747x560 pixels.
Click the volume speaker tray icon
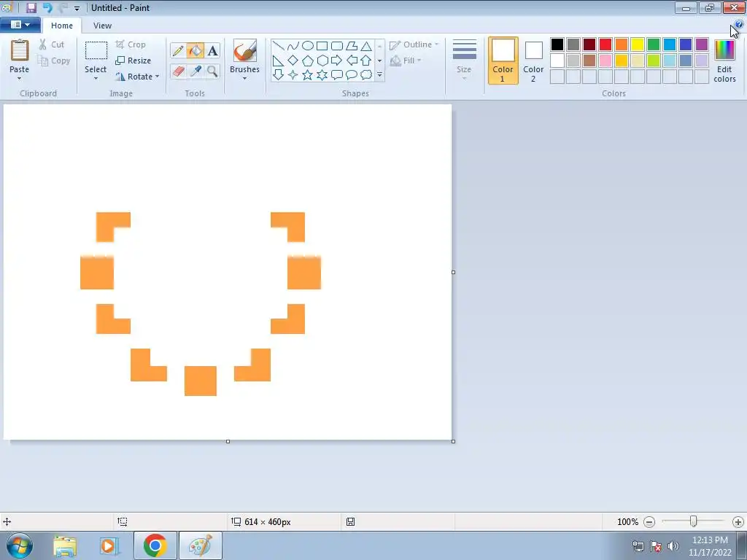[x=673, y=546]
